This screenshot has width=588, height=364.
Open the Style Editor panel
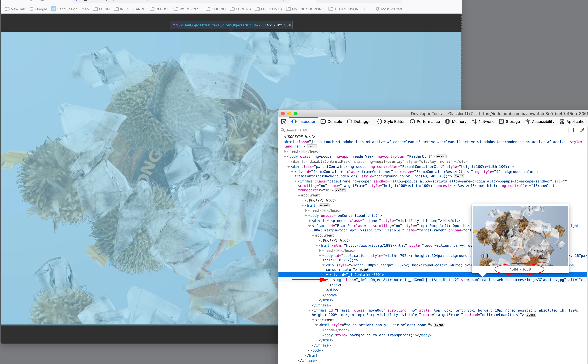(391, 122)
